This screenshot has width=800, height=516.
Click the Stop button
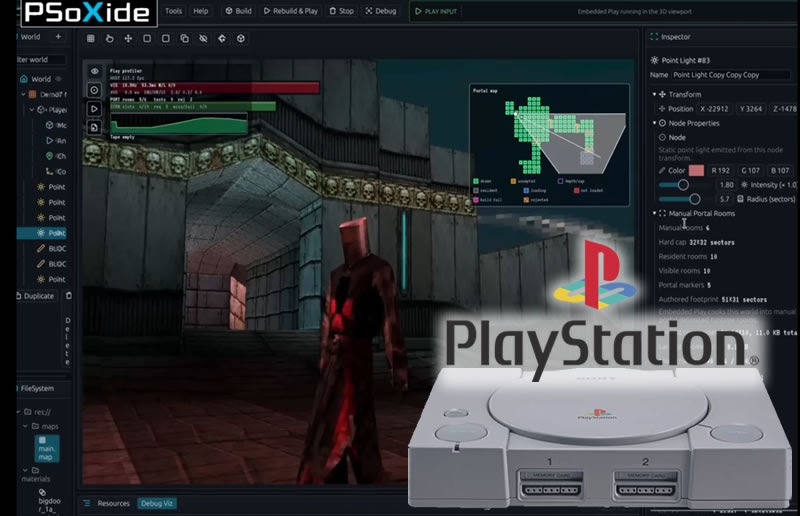coord(341,11)
